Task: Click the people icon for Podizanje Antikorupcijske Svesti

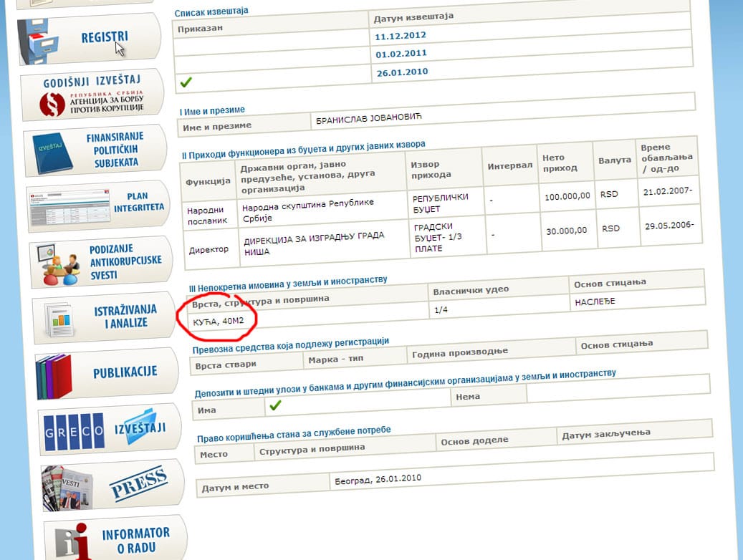Action: (61, 261)
